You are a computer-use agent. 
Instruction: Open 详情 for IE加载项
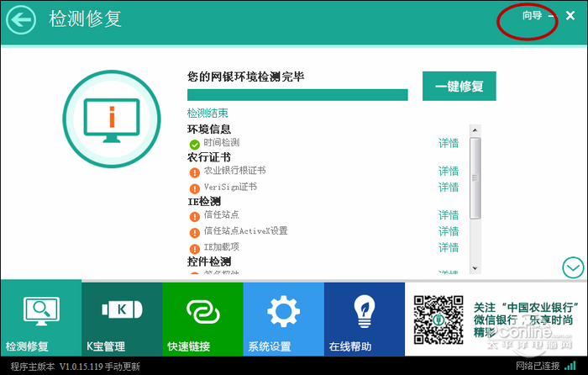[449, 247]
